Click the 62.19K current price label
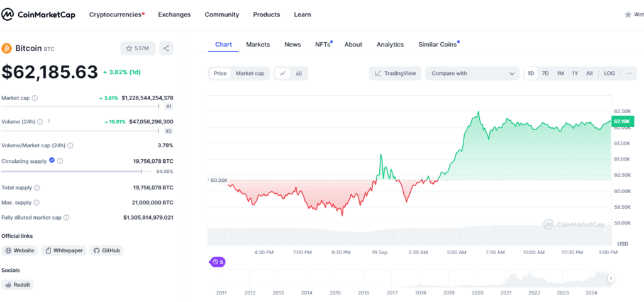Image resolution: width=644 pixels, height=302 pixels. [623, 121]
